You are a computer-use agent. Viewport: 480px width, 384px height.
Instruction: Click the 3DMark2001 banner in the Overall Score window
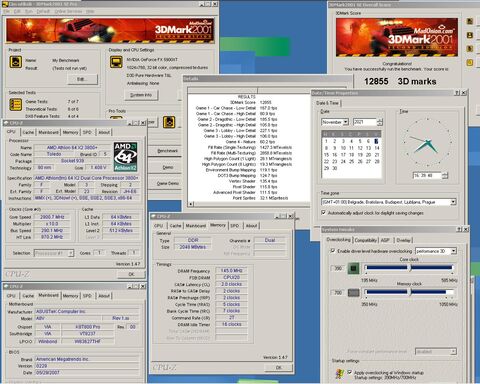pyautogui.click(x=397, y=37)
